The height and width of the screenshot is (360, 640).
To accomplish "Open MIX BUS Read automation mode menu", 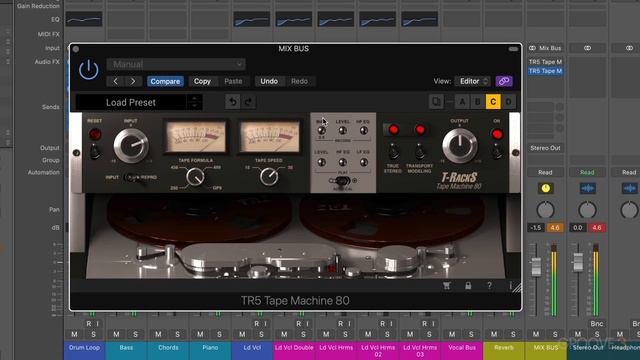I will [545, 172].
